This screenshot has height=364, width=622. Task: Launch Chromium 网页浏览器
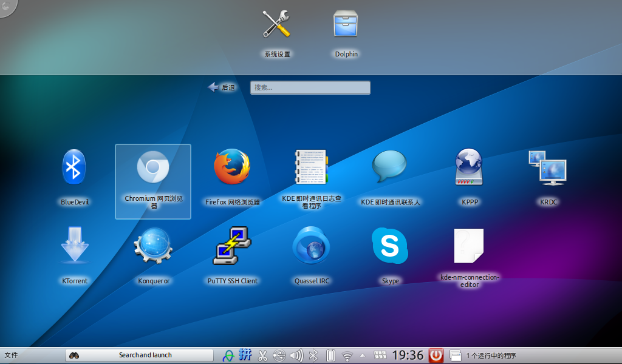pos(153,181)
